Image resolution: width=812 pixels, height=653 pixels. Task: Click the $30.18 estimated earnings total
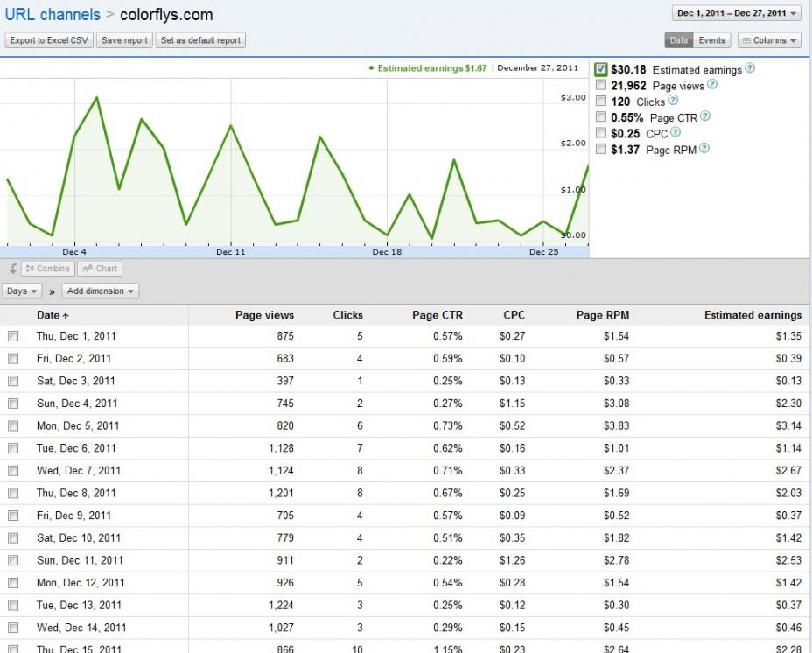click(628, 69)
